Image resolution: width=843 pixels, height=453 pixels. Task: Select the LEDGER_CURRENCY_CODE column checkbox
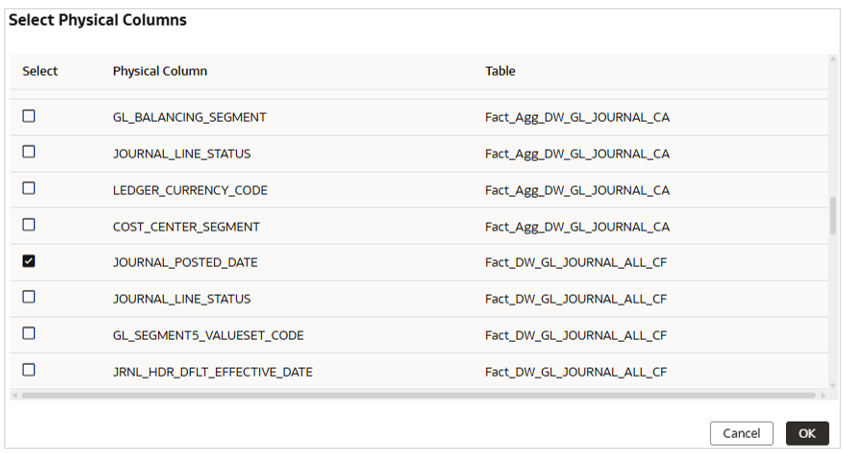29,189
